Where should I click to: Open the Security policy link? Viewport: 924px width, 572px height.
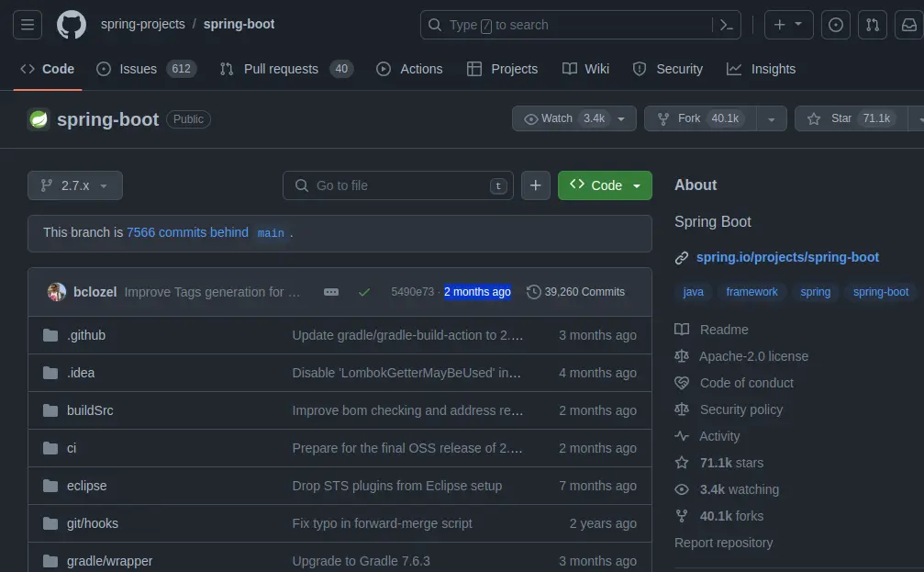741,409
